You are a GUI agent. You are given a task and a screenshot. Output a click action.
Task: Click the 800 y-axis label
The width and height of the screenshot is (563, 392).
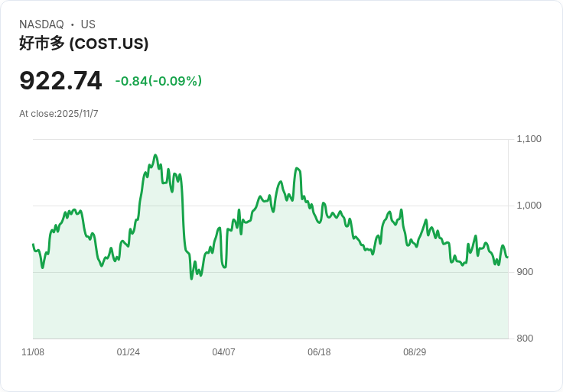[x=525, y=339]
